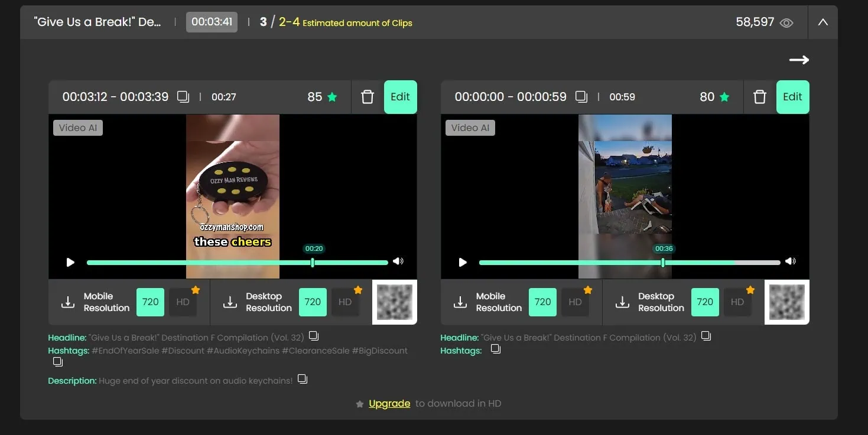Viewport: 868px width, 435px height.
Task: Select HD for first clip Desktop Resolution
Action: point(345,302)
